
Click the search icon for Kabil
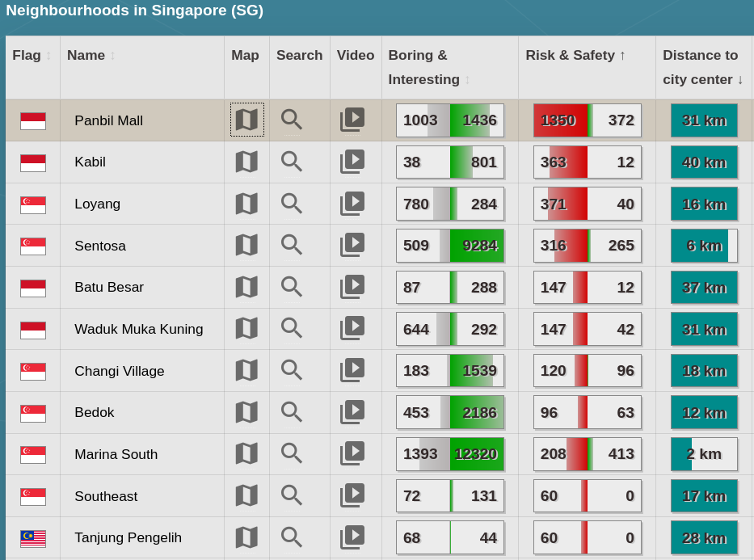tap(292, 162)
